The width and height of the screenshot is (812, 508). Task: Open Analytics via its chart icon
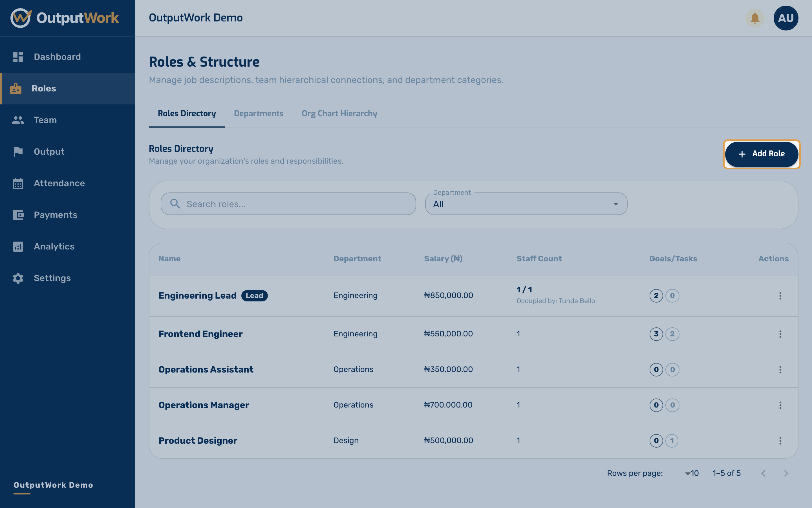pyautogui.click(x=18, y=247)
